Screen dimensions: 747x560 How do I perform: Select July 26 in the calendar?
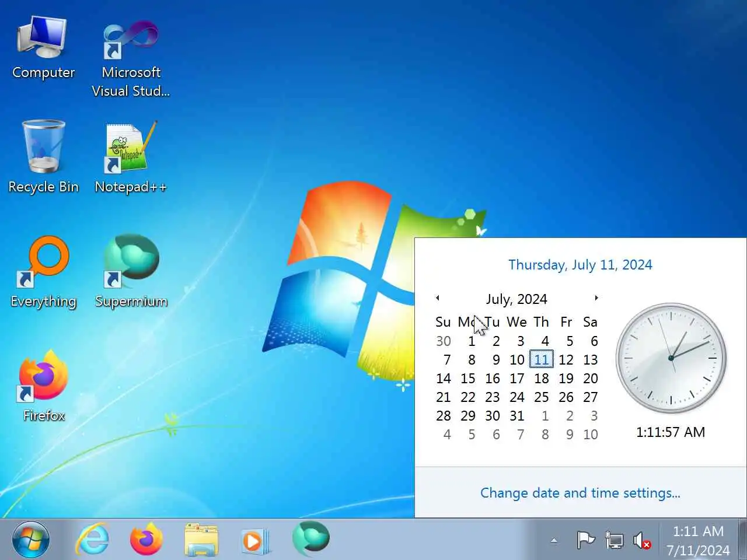(566, 397)
